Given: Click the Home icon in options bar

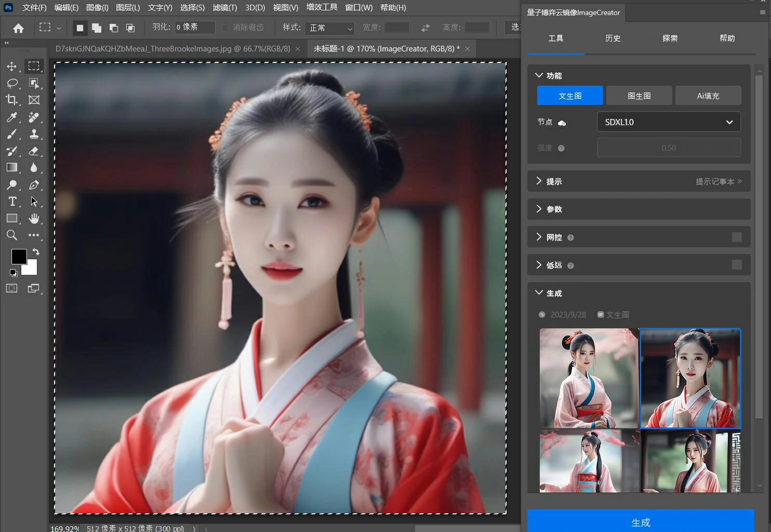Looking at the screenshot, I should coord(18,28).
